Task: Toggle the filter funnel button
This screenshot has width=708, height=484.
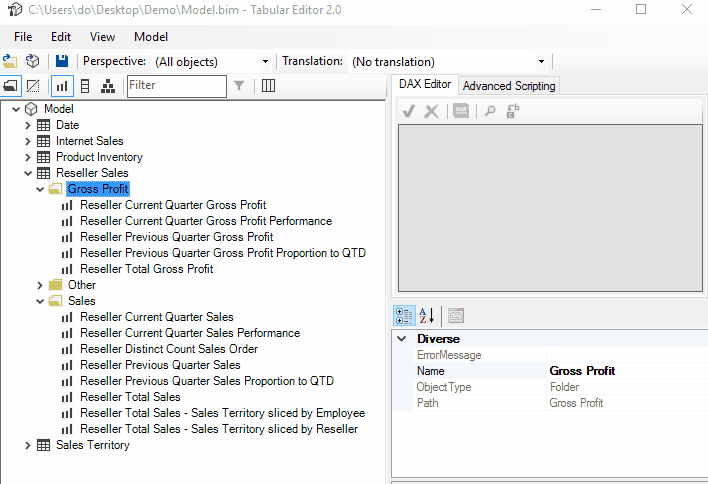Action: [239, 85]
